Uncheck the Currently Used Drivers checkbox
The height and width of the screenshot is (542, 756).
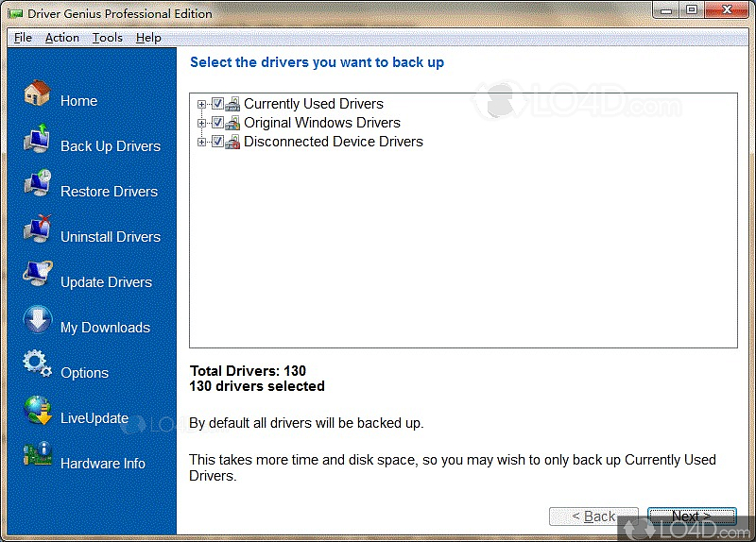tap(217, 104)
